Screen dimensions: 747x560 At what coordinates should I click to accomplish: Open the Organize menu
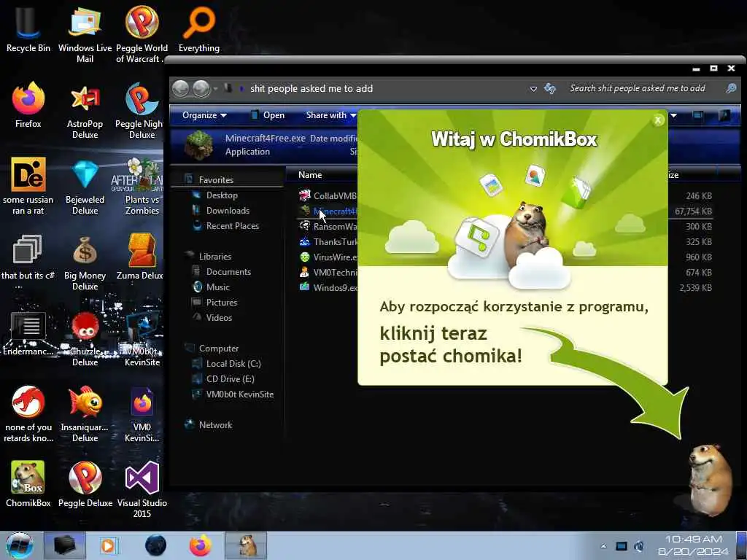tap(204, 115)
